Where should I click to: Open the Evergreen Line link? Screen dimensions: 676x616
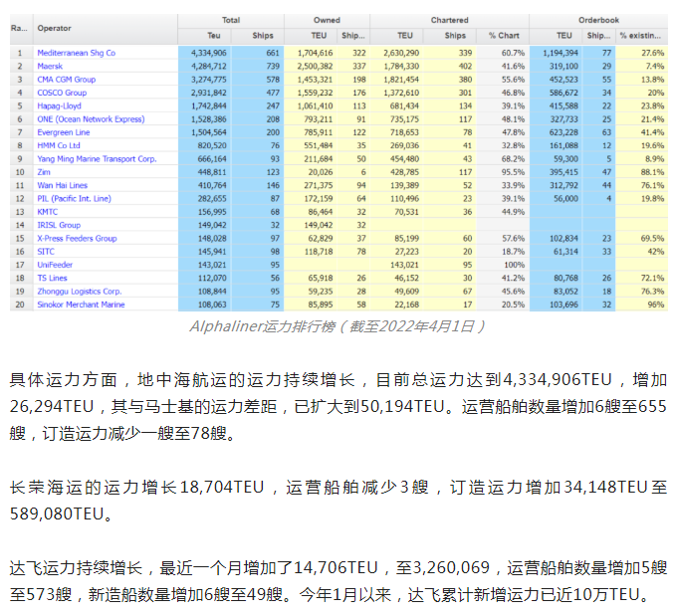[64, 132]
